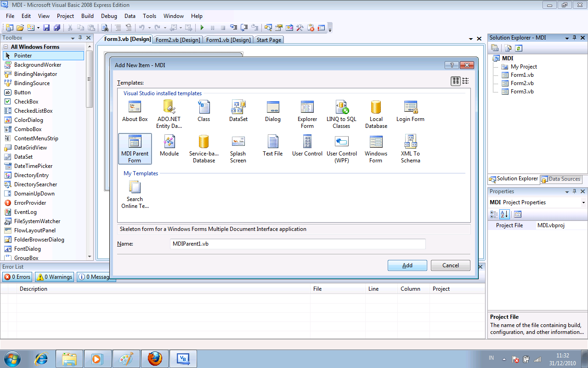Screen dimensions: 588x368
Task: Open Solution Explorer window position dropdown
Action: 567,38
